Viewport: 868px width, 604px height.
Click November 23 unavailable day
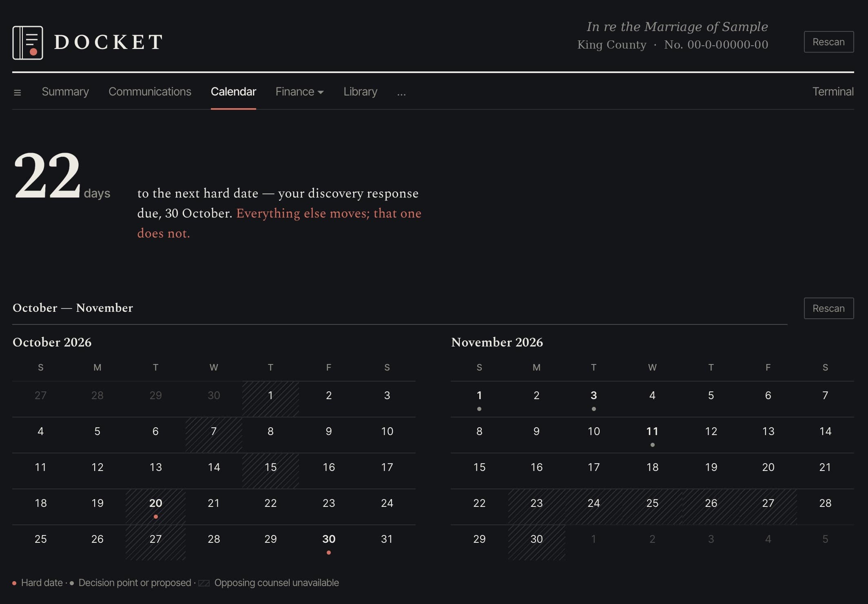(x=536, y=507)
